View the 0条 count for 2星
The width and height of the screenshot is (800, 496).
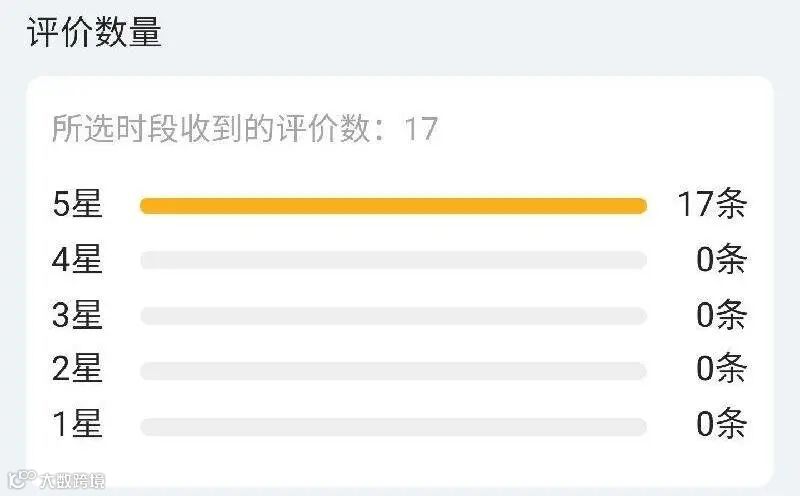[x=721, y=368]
